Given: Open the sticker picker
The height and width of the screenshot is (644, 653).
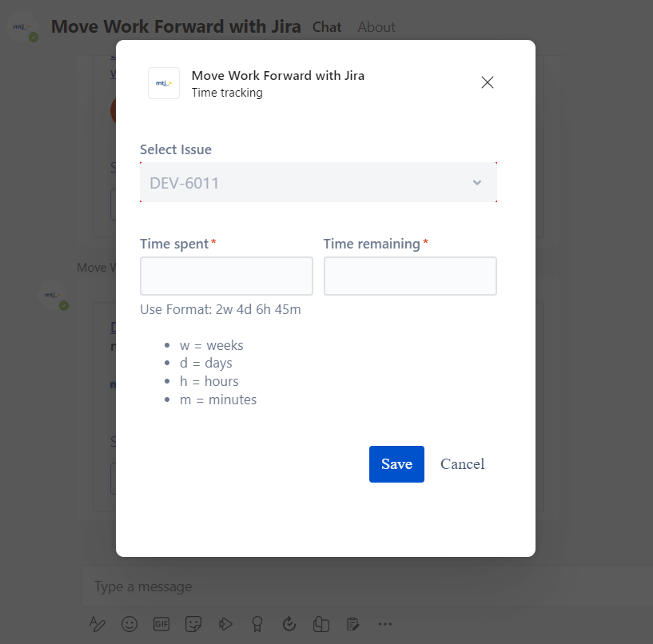Looking at the screenshot, I should pos(193,624).
